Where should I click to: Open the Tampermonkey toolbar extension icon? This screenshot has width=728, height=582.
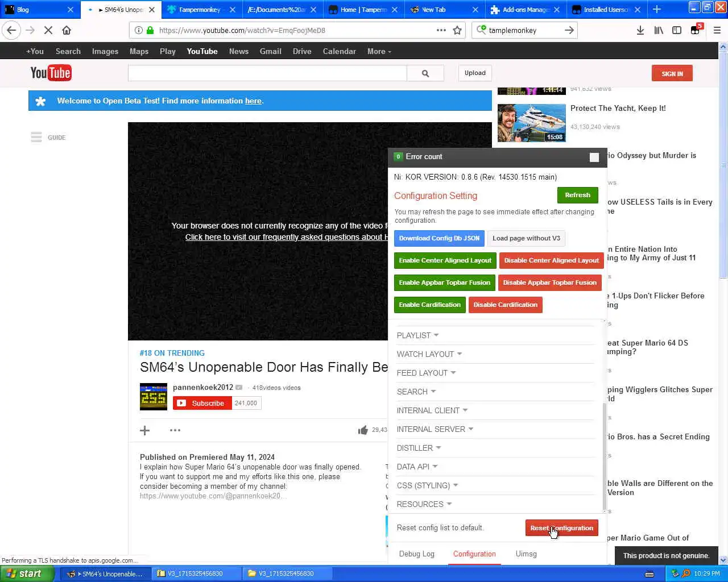click(696, 30)
